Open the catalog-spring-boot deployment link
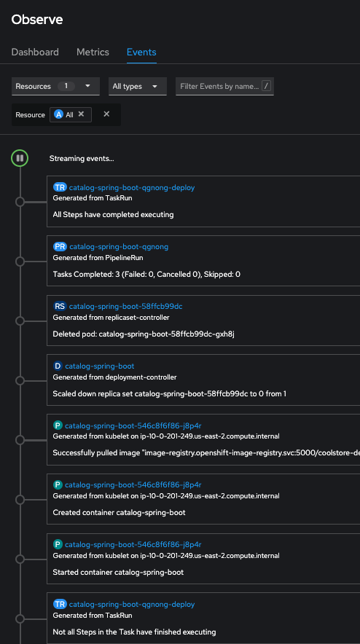 coord(99,366)
